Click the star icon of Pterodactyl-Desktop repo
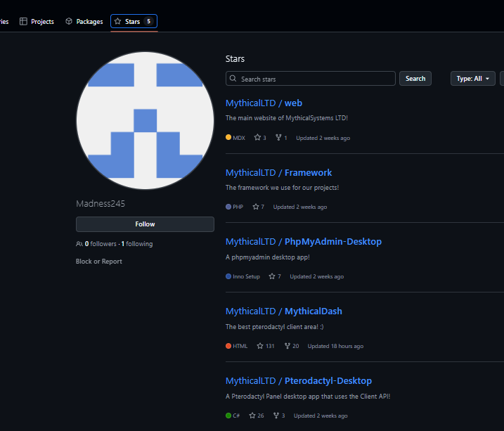504x431 pixels. point(252,416)
